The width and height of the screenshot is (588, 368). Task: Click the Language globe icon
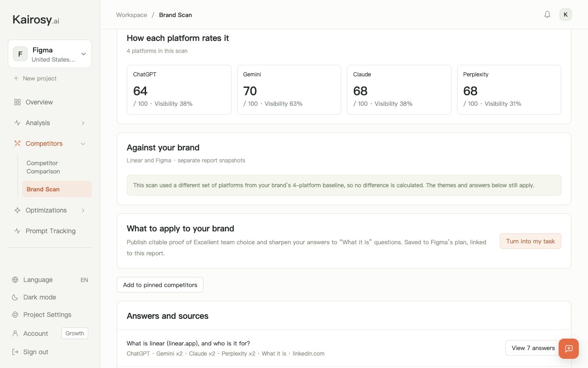(x=15, y=280)
